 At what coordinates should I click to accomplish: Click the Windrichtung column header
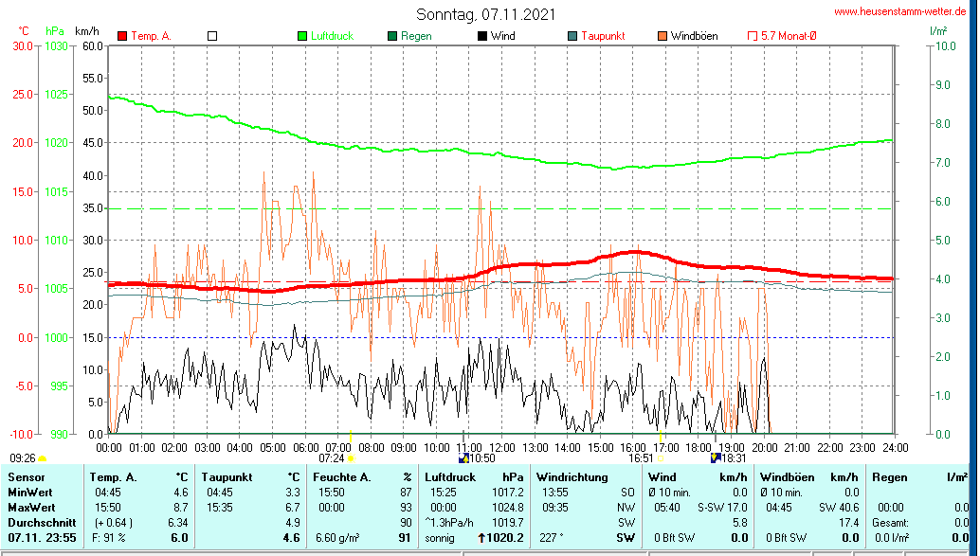tap(572, 477)
